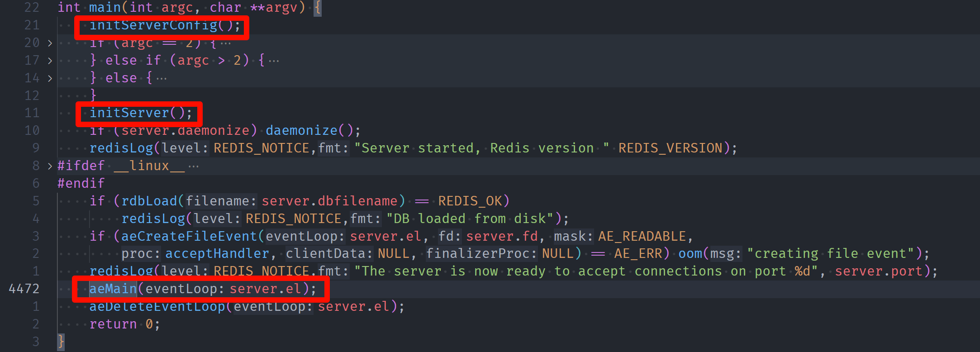
Task: Expand the folded else if (argc > 2) block
Action: (x=50, y=61)
